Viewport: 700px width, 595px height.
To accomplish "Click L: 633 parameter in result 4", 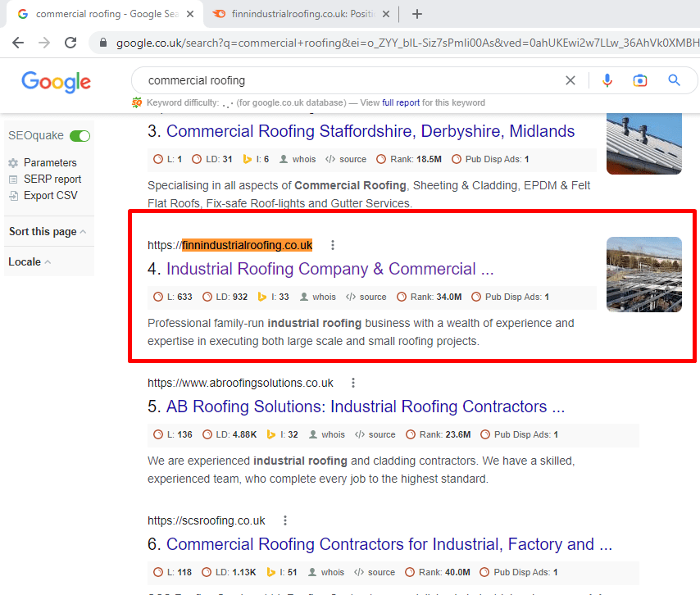I will coord(173,297).
